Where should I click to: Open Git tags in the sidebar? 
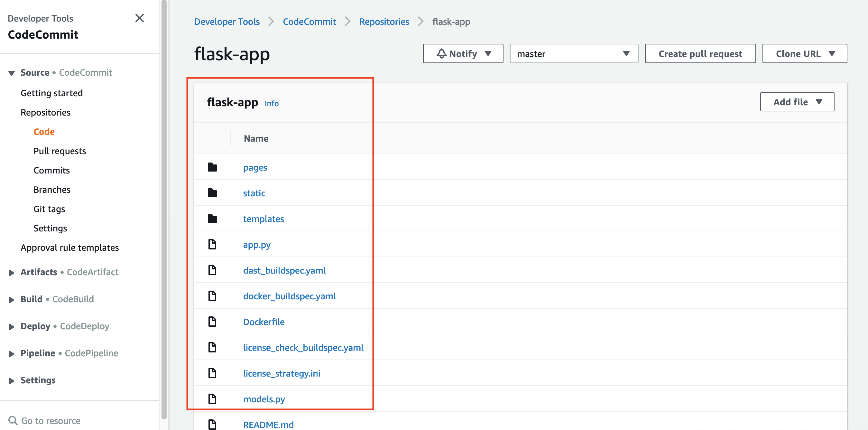(x=49, y=209)
